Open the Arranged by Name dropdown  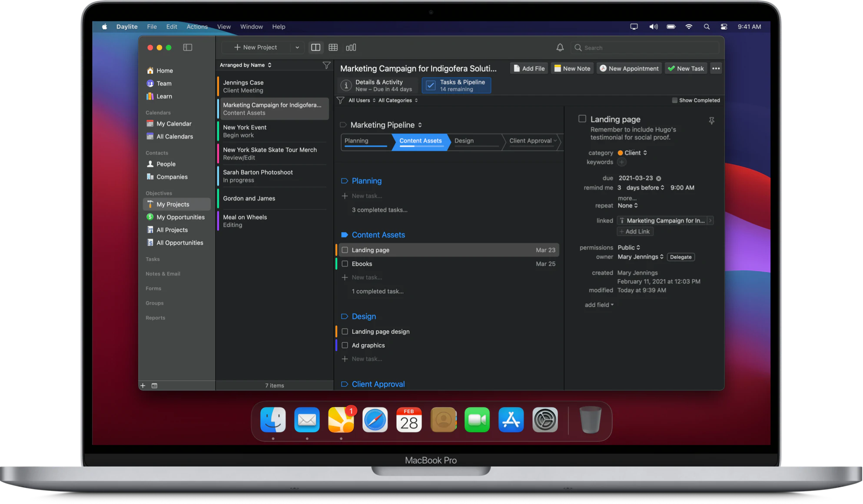246,65
